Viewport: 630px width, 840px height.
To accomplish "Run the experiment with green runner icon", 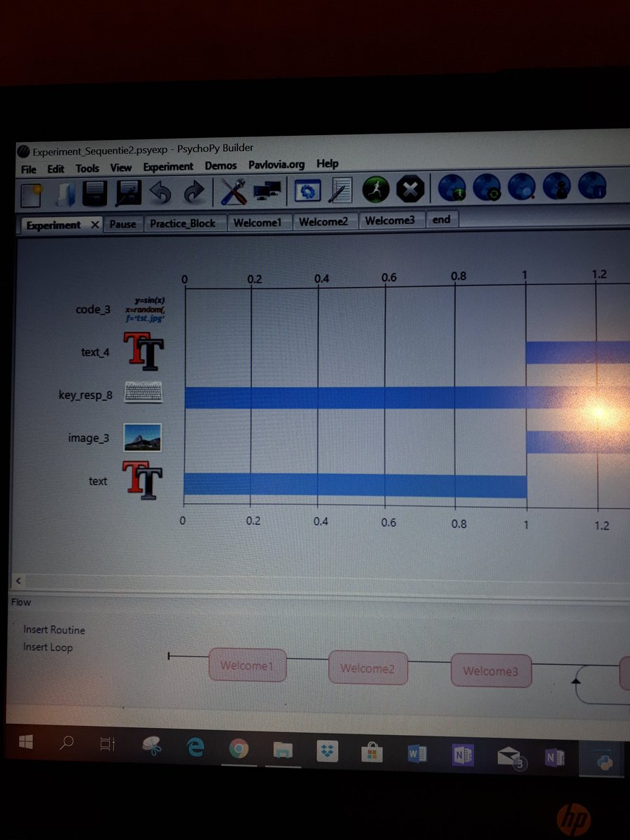I will coord(376,189).
